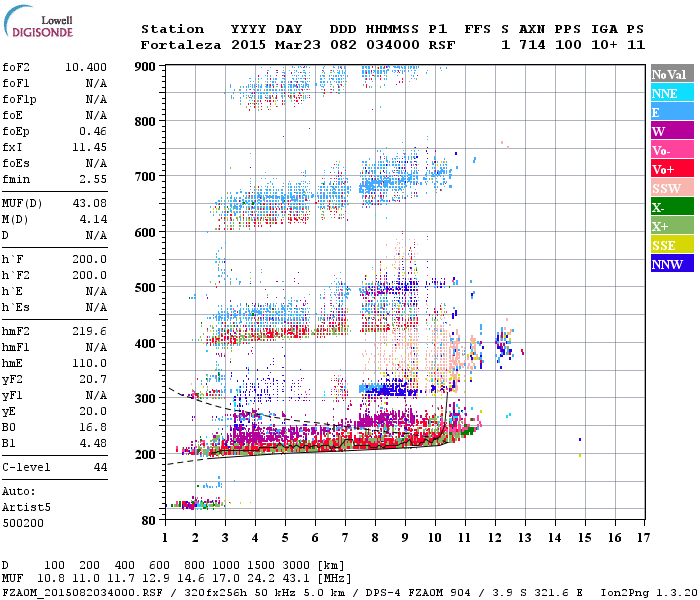Select the NNE cyan legend swatch
This screenshot has width=700, height=600.
click(672, 93)
